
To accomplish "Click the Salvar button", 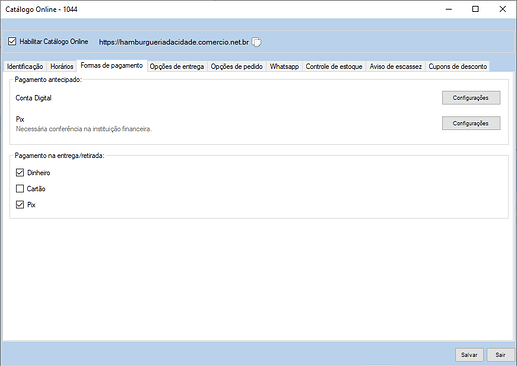I will (469, 355).
